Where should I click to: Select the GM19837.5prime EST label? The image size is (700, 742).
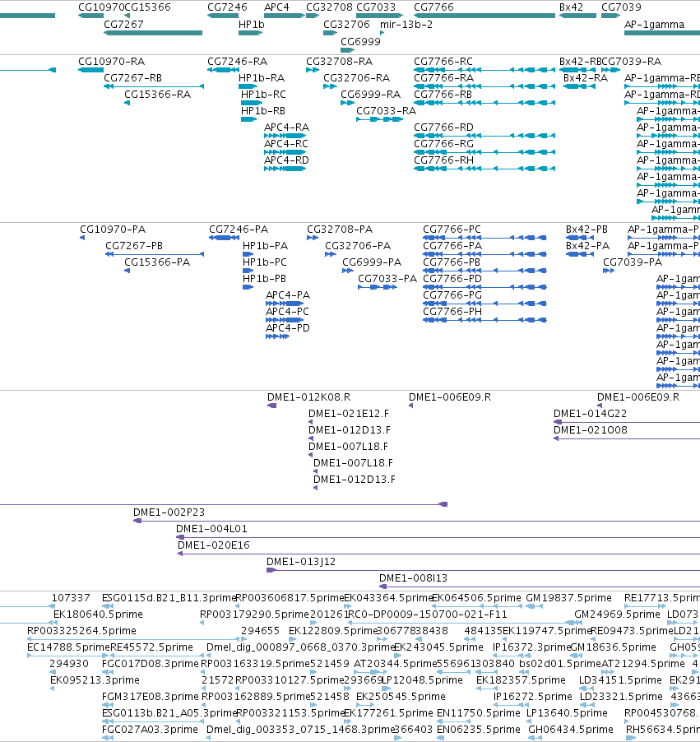tap(568, 598)
